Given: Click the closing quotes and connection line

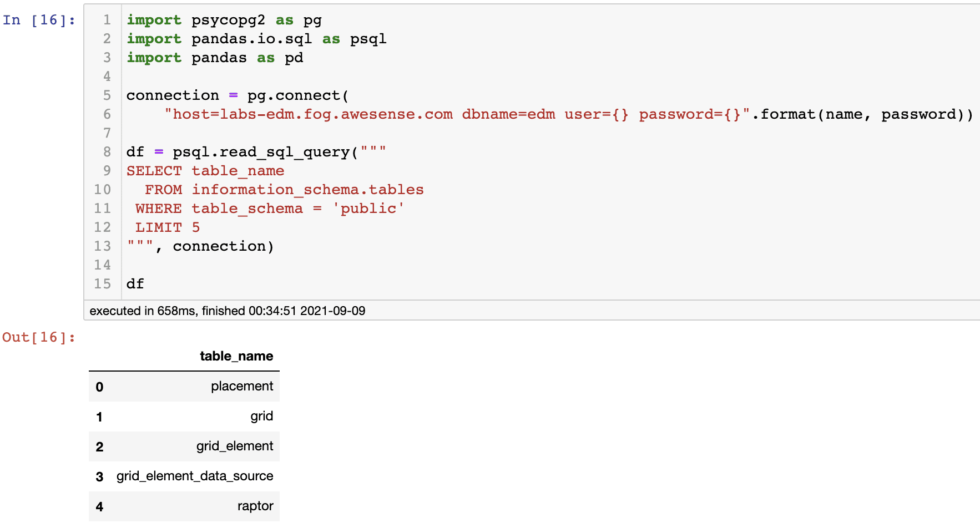Looking at the screenshot, I should coord(200,246).
